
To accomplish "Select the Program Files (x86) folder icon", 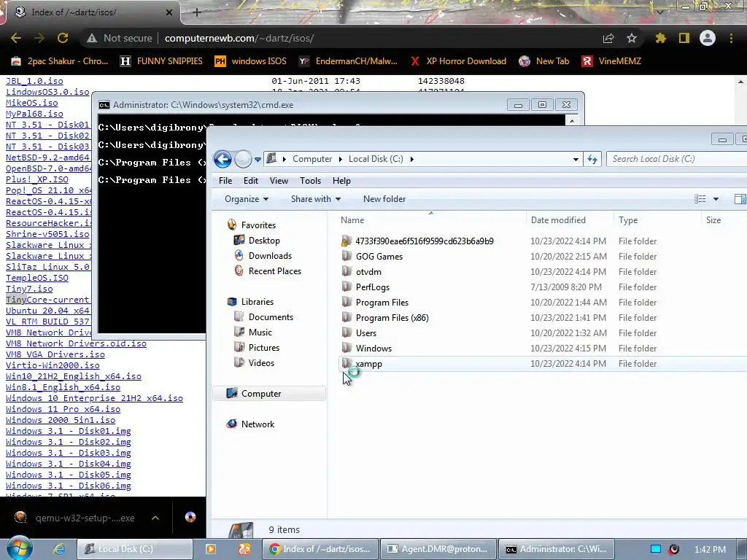I will (x=347, y=318).
